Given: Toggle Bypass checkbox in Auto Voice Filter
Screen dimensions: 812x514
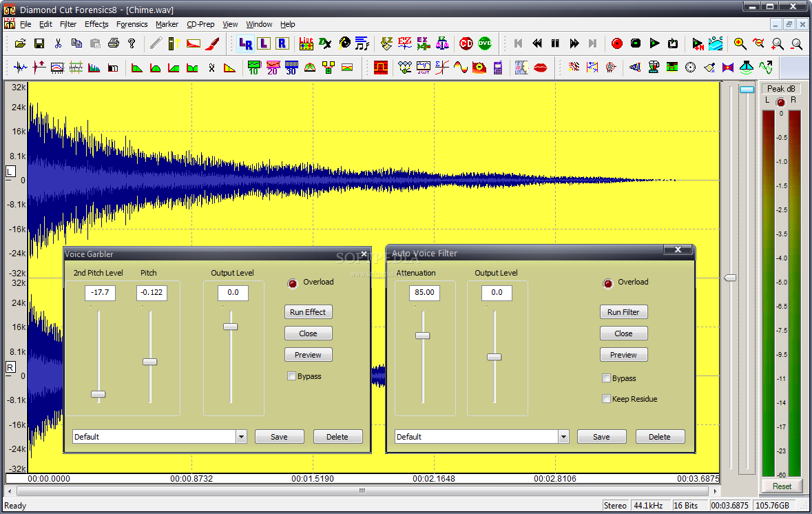Looking at the screenshot, I should 606,378.
